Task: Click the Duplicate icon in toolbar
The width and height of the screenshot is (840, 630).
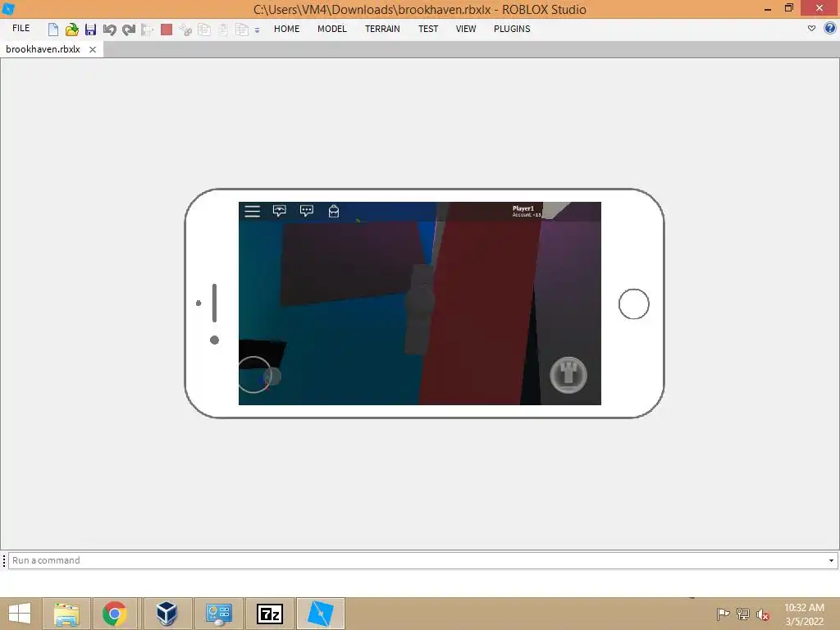Action: click(242, 30)
